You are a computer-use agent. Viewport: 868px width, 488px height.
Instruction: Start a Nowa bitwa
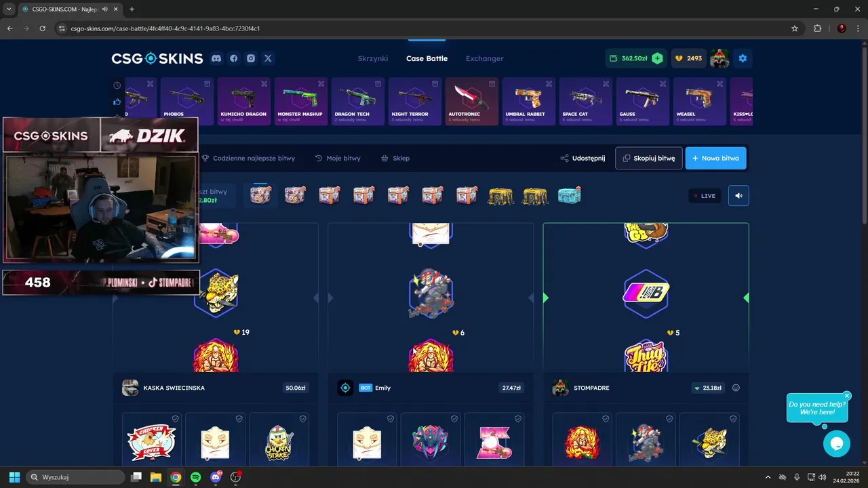click(715, 158)
